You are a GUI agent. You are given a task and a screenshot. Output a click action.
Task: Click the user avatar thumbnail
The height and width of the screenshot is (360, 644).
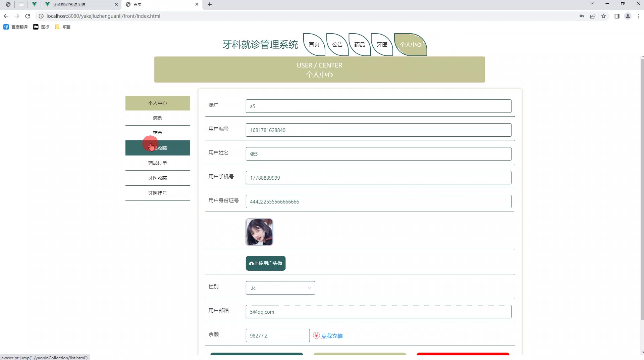tap(259, 232)
